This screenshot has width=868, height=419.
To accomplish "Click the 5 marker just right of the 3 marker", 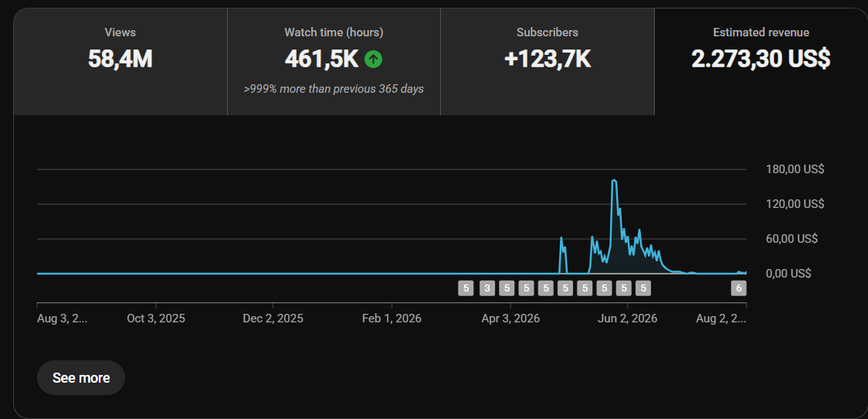I will [507, 288].
